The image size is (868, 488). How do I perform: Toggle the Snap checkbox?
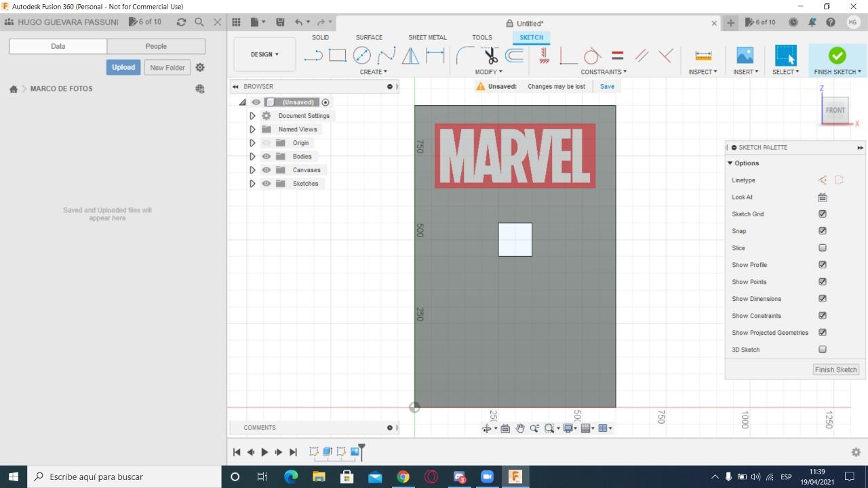(x=823, y=230)
